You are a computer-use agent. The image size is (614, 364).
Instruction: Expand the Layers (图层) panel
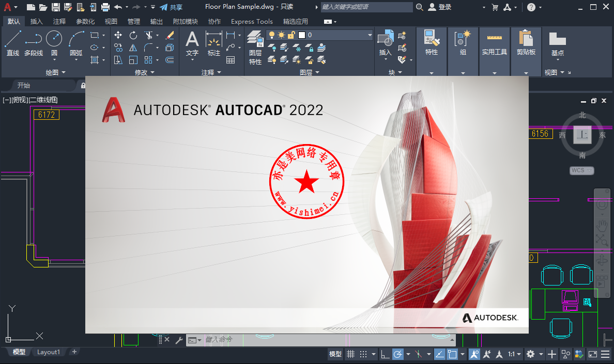pyautogui.click(x=310, y=72)
